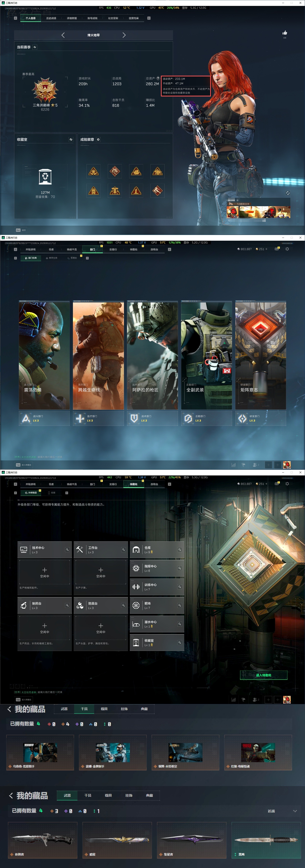Click the display case icon in 收藏室 panel
Image resolution: width=305 pixels, height=868 pixels.
45,177
